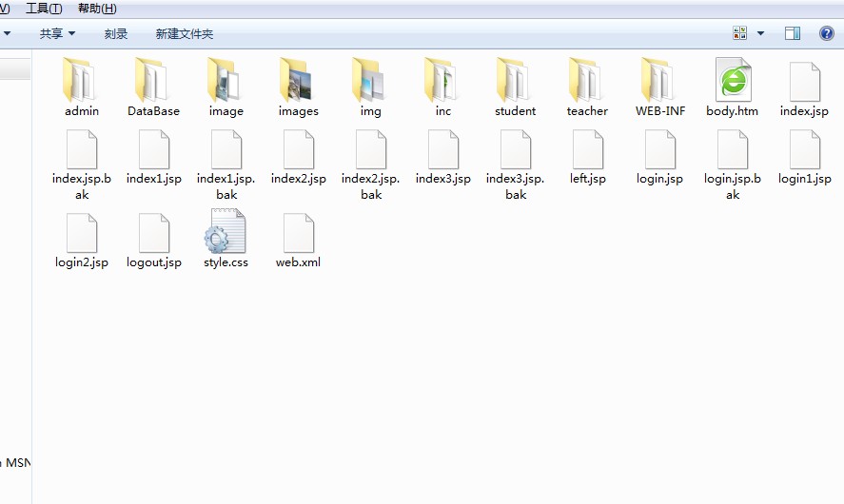Click the DataBase folder name label
Image resolution: width=844 pixels, height=504 pixels.
click(x=153, y=111)
